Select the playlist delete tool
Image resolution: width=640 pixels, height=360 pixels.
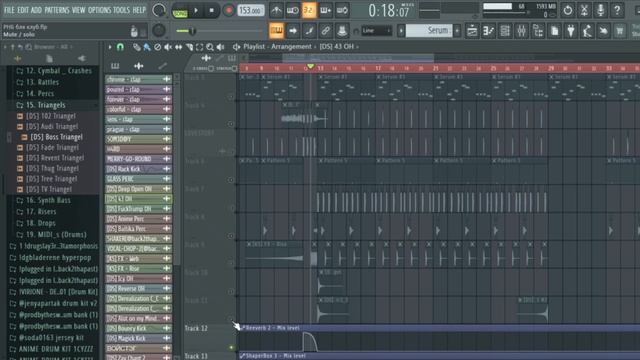tap(158, 47)
